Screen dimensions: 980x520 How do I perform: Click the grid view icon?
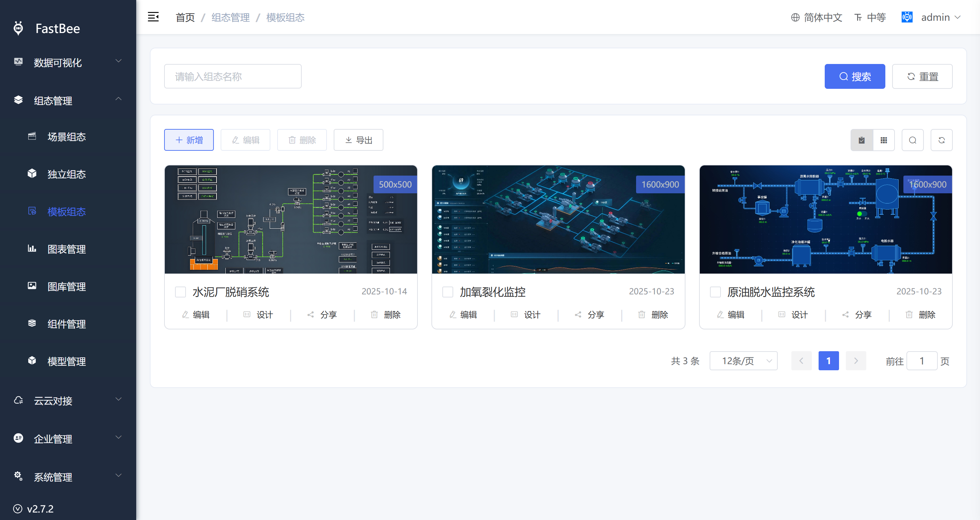pyautogui.click(x=883, y=140)
